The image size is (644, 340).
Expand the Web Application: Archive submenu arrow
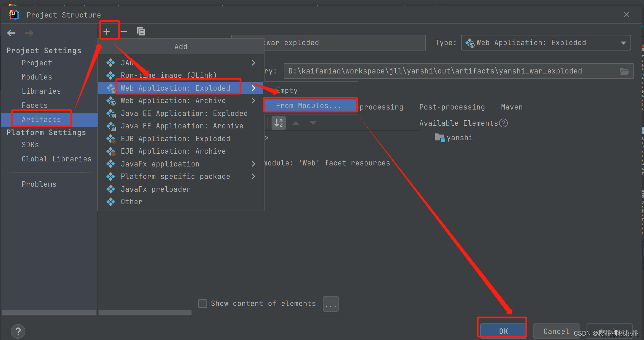coord(253,101)
